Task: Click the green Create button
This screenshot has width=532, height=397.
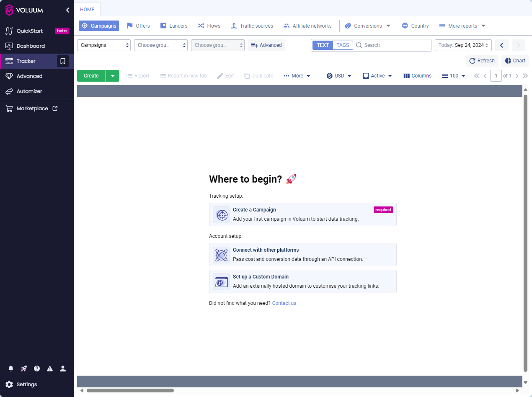Action: [x=91, y=76]
